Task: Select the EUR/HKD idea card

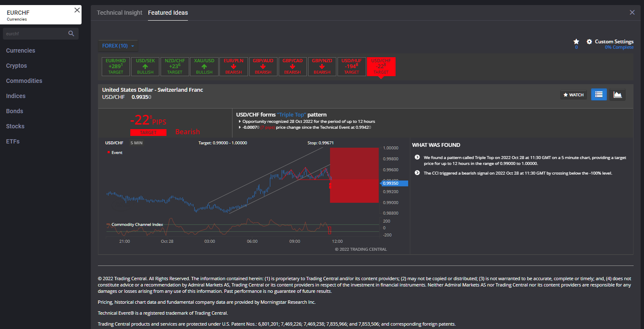Action: click(x=116, y=66)
